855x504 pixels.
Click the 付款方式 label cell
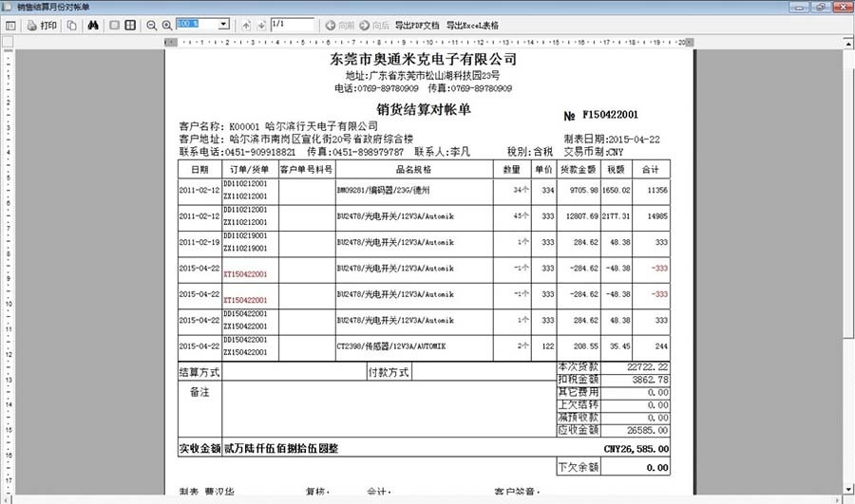pyautogui.click(x=389, y=373)
